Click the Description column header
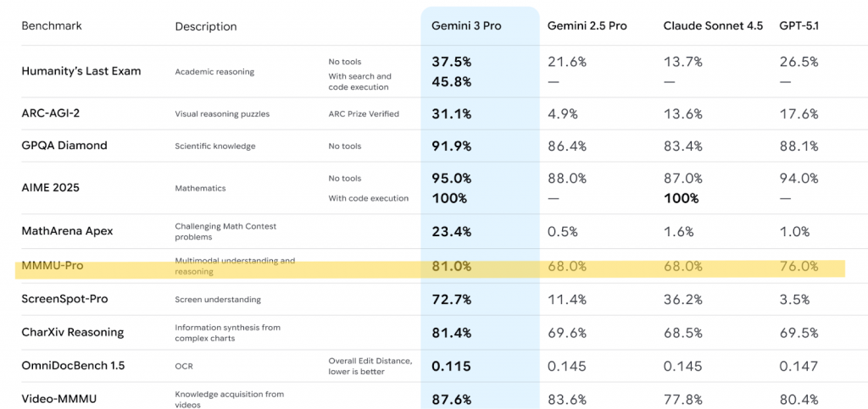Viewport: 868px width, 409px height. click(205, 26)
